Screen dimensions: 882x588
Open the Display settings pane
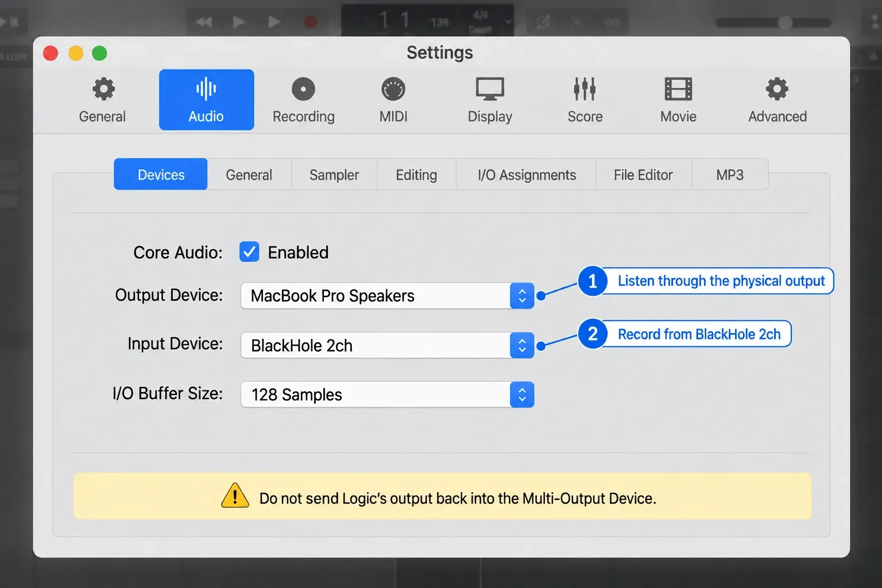[490, 100]
